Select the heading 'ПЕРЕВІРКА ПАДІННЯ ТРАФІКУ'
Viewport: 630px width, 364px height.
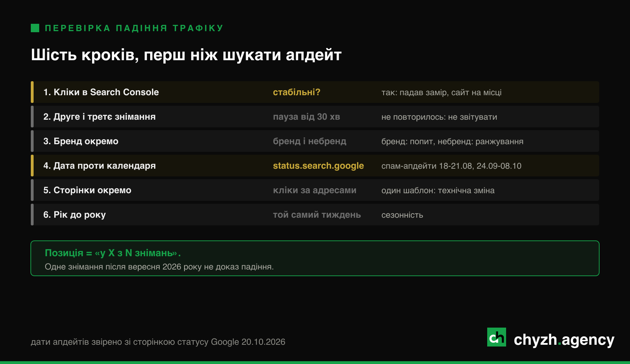coord(134,28)
